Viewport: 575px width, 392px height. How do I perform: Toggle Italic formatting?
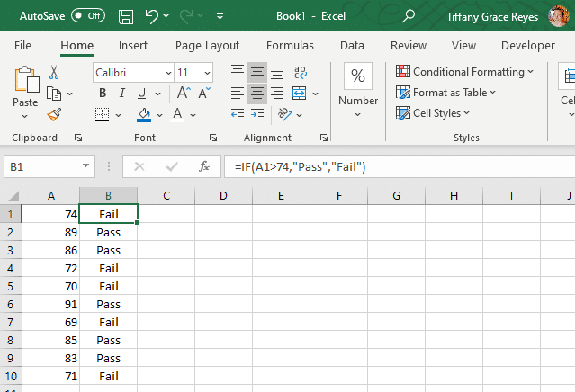122,93
